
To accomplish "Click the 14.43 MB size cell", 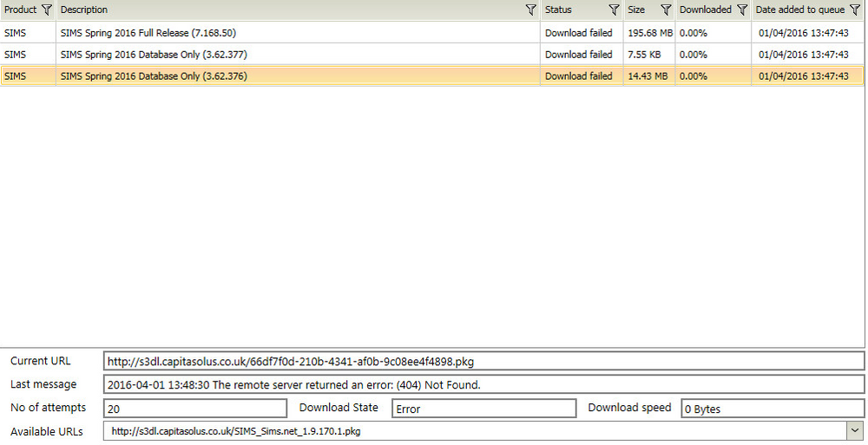I will click(650, 75).
